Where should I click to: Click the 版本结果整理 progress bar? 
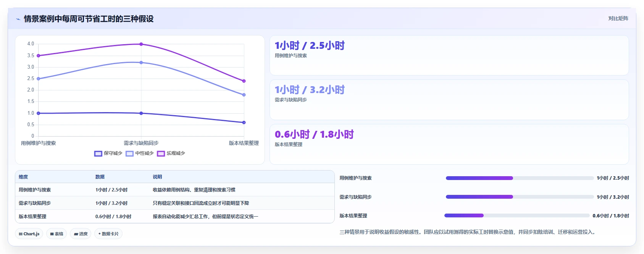point(517,215)
